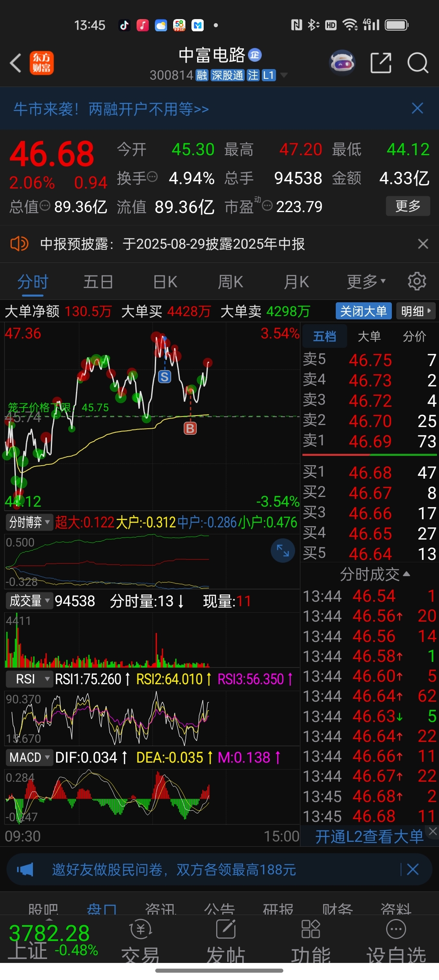
Task: Close the survey invitation banner
Action: pos(413,869)
